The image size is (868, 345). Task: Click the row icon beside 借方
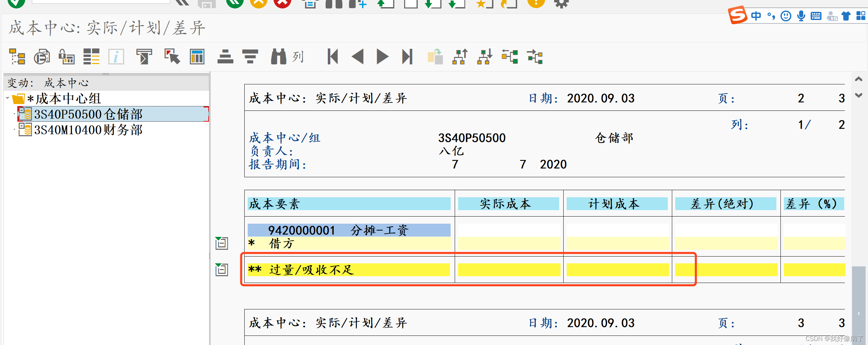pos(222,243)
